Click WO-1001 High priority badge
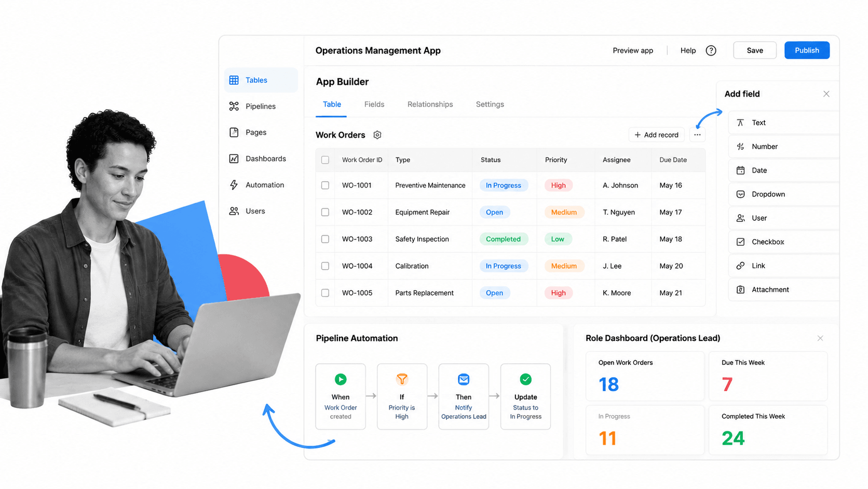Viewport: 868px width, 489px height. pyautogui.click(x=559, y=186)
